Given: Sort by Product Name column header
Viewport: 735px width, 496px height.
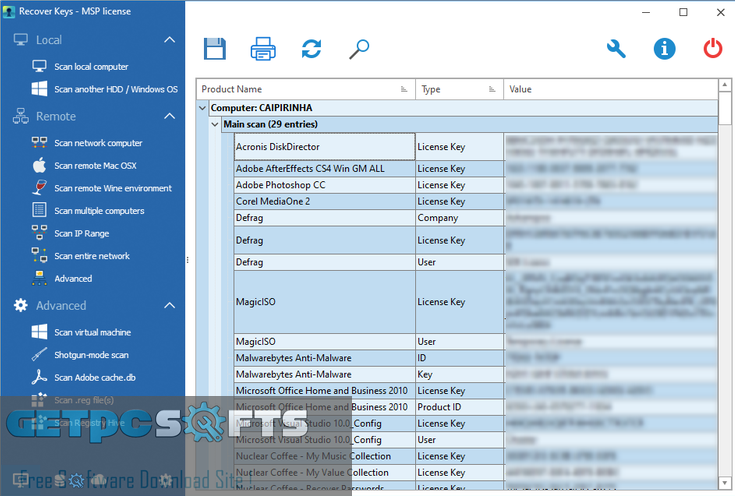Looking at the screenshot, I should point(306,89).
